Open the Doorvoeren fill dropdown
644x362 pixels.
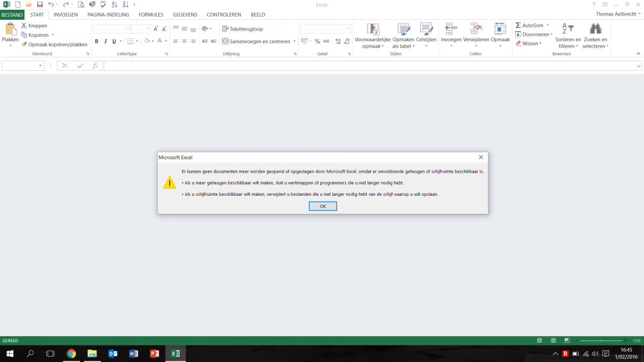pos(534,34)
